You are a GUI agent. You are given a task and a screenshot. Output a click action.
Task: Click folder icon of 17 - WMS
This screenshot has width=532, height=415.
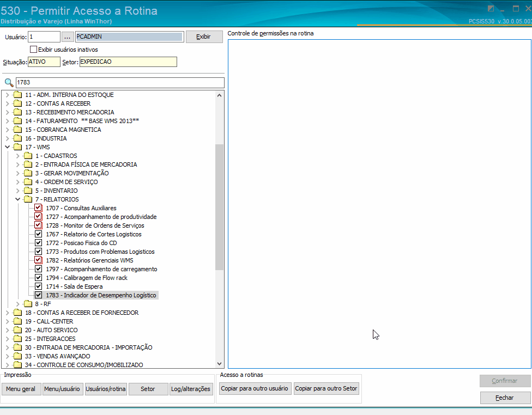coord(17,147)
